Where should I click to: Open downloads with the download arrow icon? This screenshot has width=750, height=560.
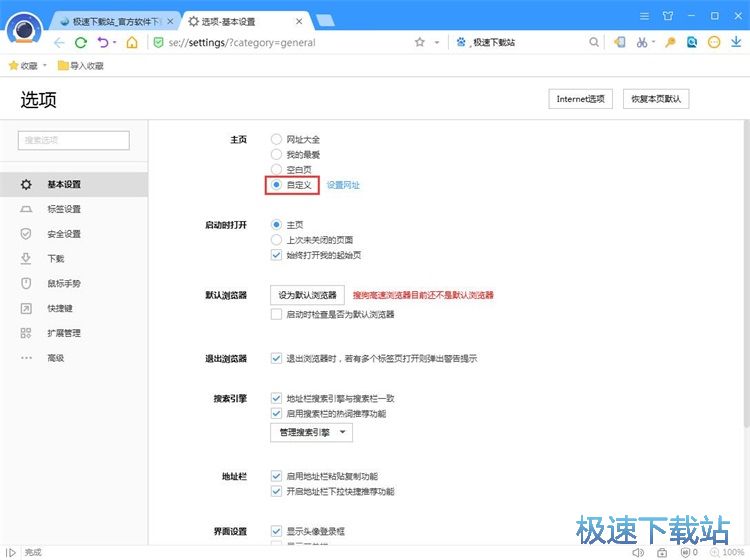pyautogui.click(x=736, y=42)
